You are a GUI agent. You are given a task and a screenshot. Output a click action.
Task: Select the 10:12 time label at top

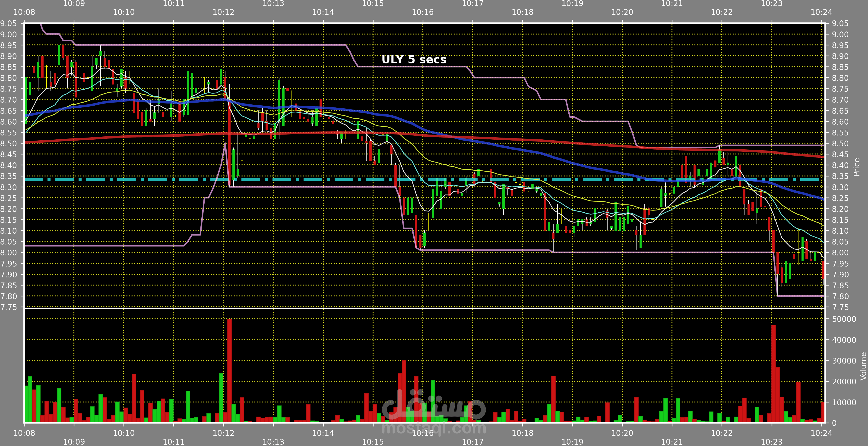pos(223,12)
